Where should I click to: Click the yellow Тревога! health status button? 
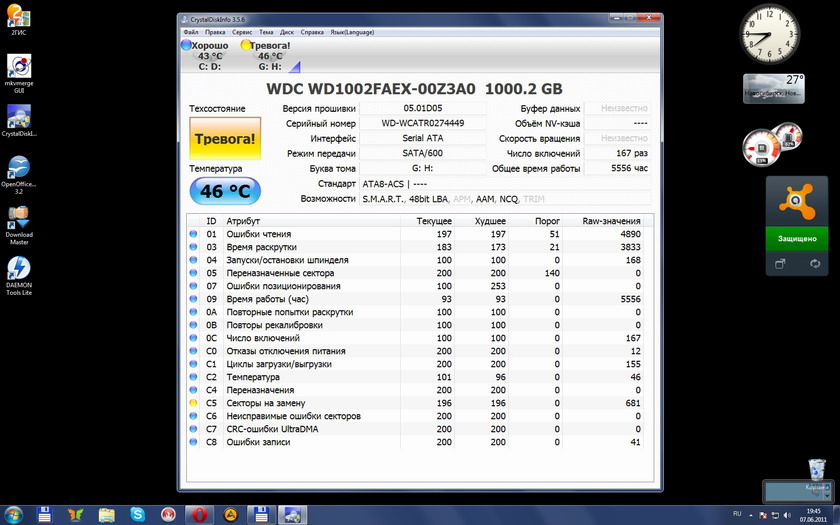click(225, 139)
